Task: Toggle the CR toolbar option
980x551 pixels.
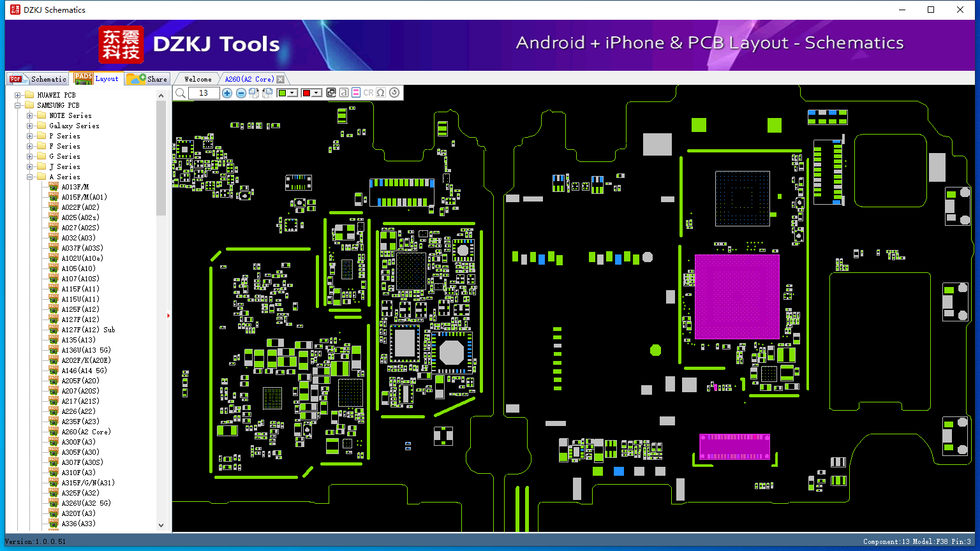Action: [x=368, y=93]
